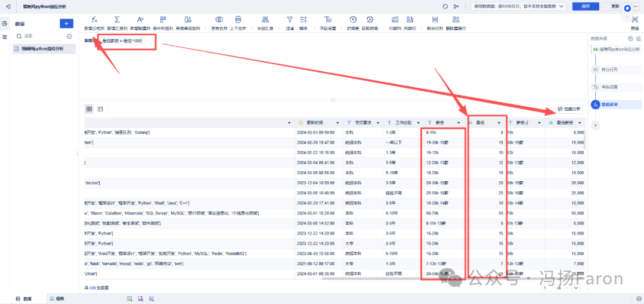Click the 删除重复行 remove duplicates tool

tap(456, 23)
